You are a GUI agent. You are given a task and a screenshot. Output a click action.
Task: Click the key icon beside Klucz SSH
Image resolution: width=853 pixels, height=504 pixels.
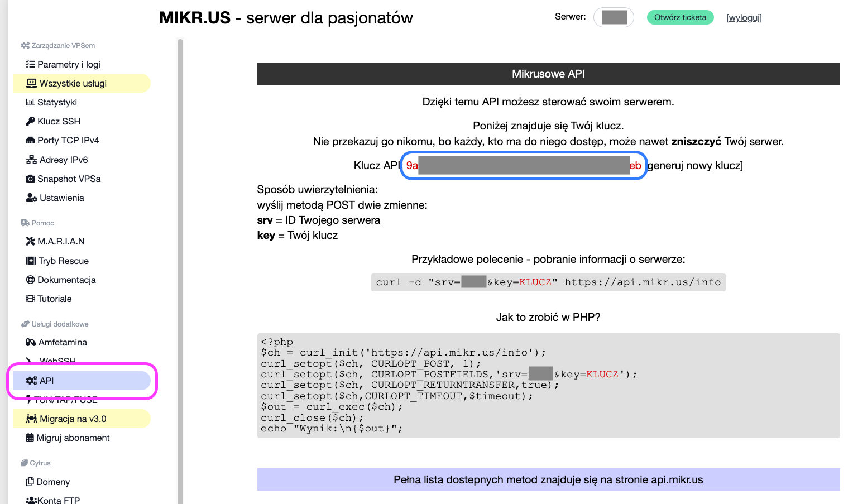(30, 121)
